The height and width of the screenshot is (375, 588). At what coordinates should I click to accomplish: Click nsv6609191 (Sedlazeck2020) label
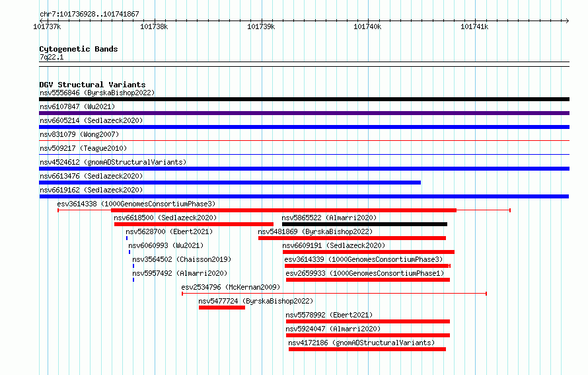click(334, 245)
